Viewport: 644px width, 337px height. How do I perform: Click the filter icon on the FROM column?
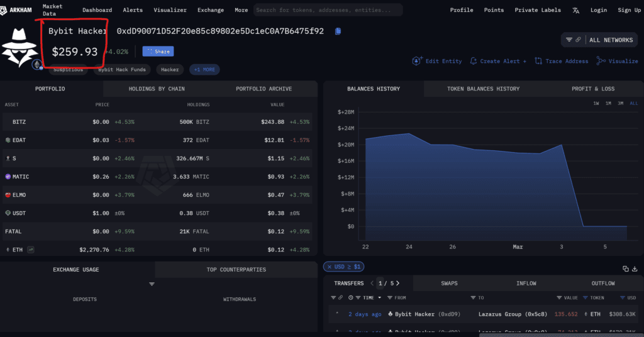391,298
